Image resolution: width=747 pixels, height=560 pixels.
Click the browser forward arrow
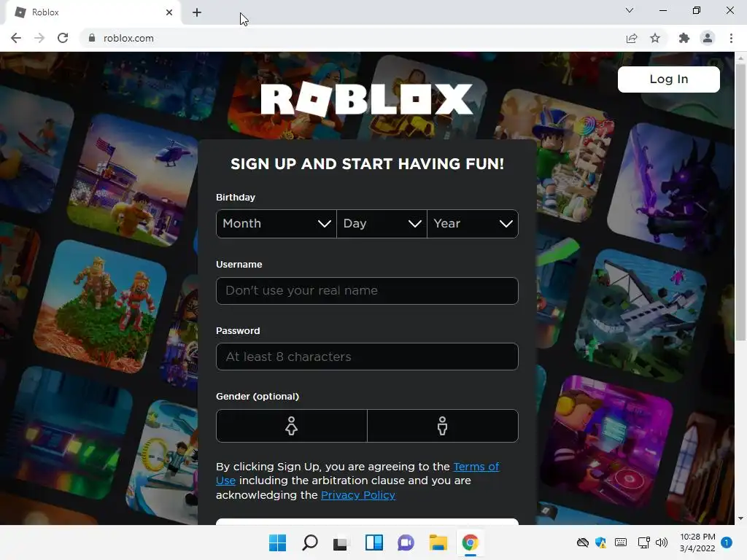click(x=39, y=38)
